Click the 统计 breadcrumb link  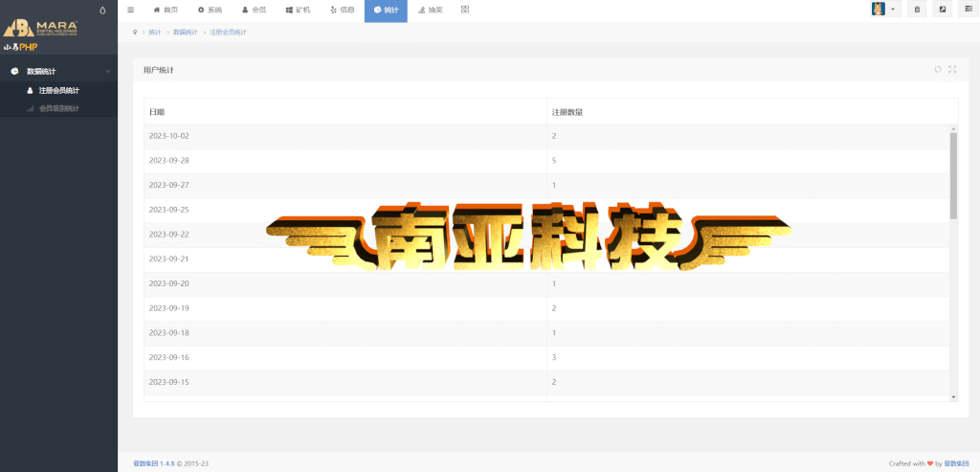154,32
